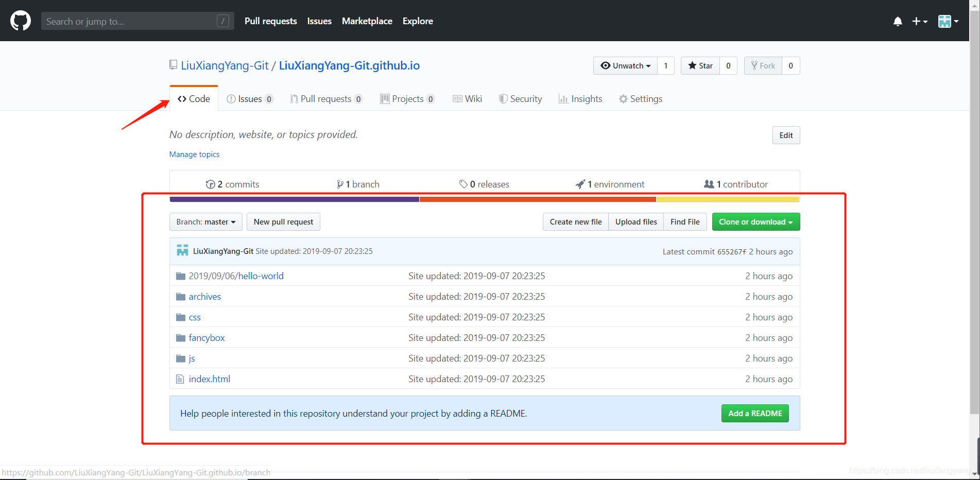
Task: Open Pull requests in the top navigation
Action: pyautogui.click(x=270, y=21)
